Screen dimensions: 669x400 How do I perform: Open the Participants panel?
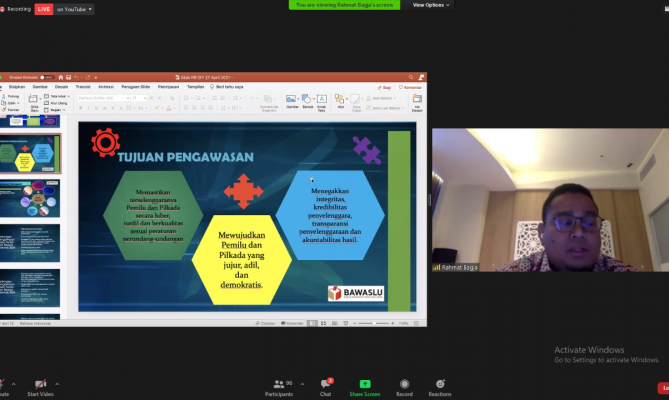coord(279,384)
